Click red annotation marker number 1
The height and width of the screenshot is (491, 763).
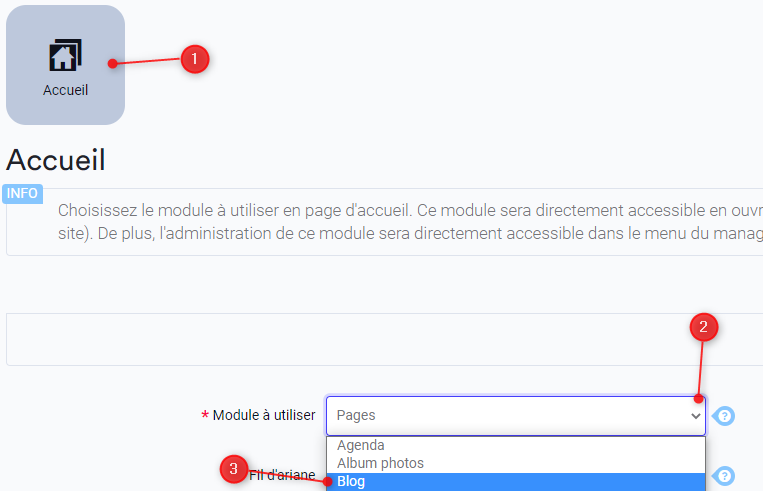tap(195, 59)
